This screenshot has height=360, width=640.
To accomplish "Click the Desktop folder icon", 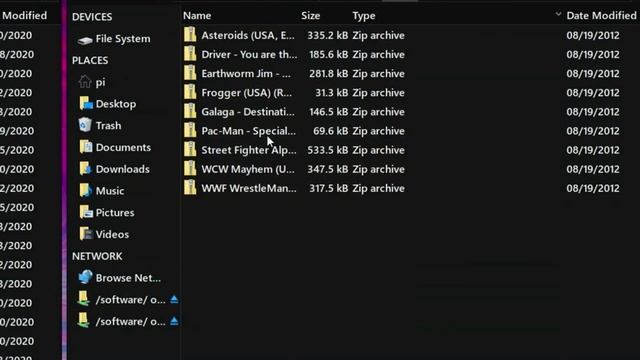I will click(86, 103).
